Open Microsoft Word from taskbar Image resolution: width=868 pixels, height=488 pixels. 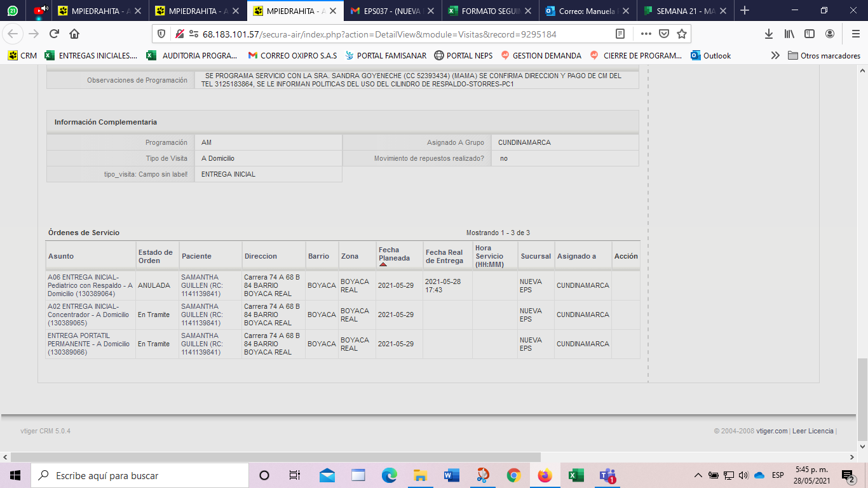[451, 475]
